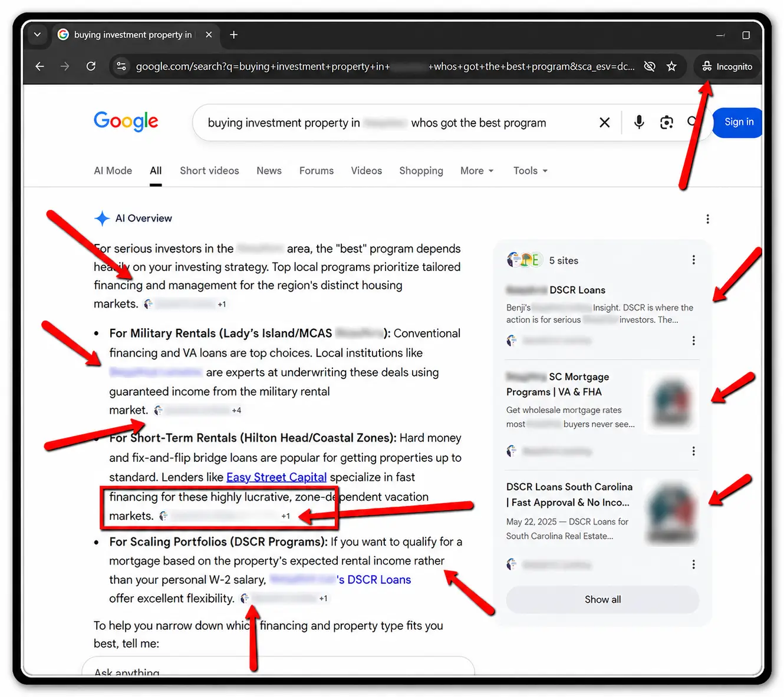Click favicon under SC Mortgage Programs card
The width and height of the screenshot is (784, 697).
[512, 451]
